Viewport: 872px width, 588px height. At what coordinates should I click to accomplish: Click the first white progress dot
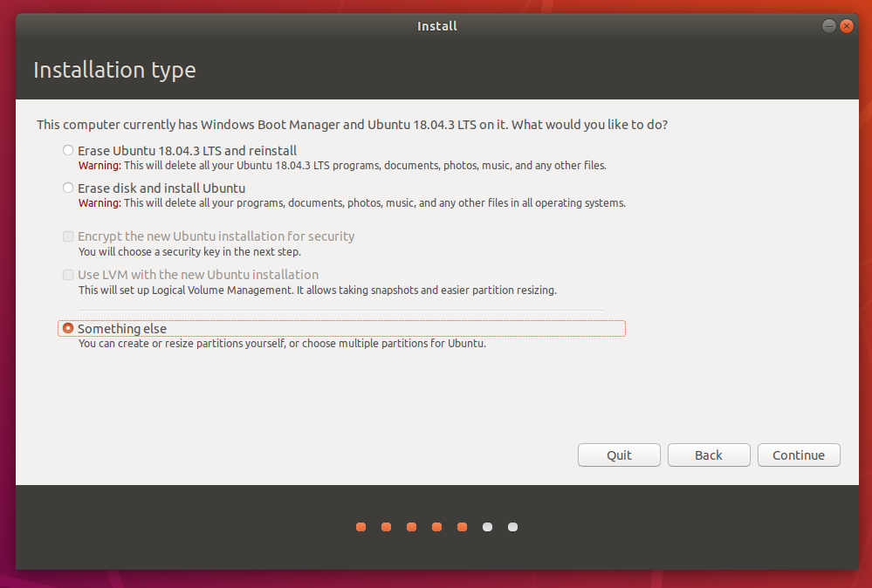point(487,527)
